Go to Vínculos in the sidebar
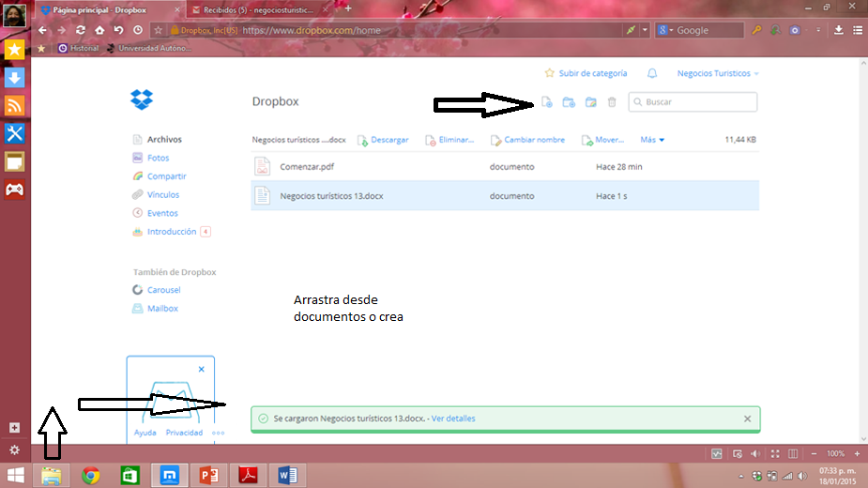Screen dimensions: 868x488 coord(162,194)
